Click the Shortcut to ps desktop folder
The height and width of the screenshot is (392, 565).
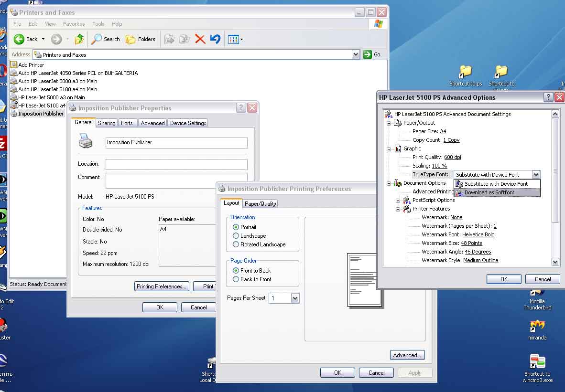point(465,75)
